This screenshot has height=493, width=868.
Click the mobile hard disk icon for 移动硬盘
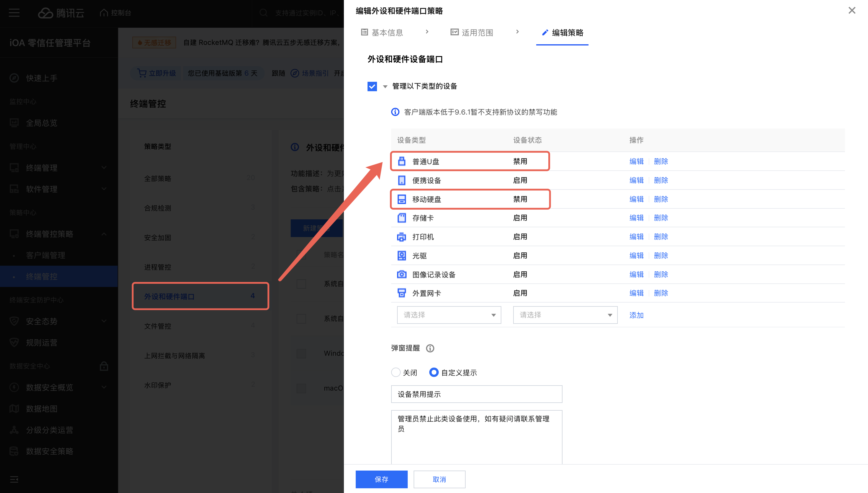pos(402,199)
